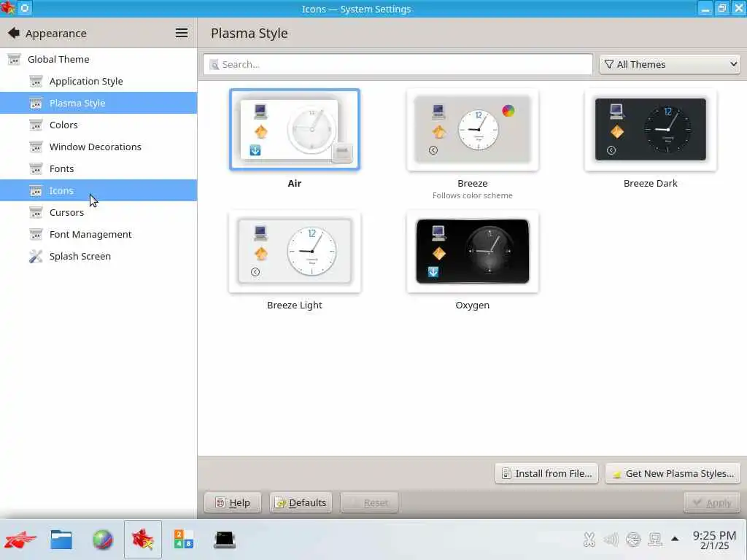Click the 'Follows color scheme' label
Viewport: 747px width, 560px height.
coord(473,195)
